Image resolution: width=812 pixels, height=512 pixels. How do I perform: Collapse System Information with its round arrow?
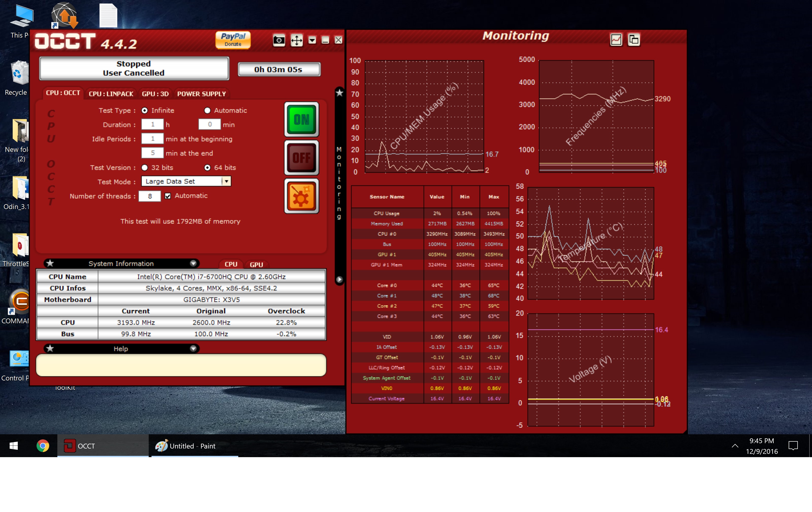coord(193,263)
